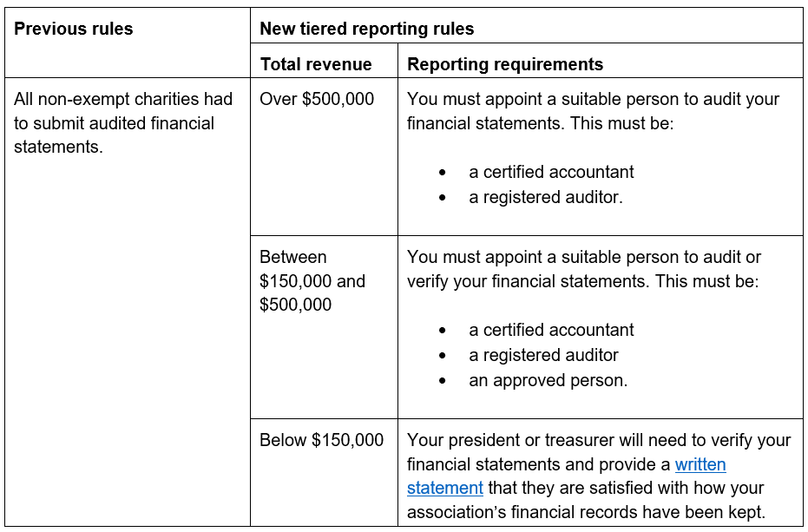This screenshot has height=532, width=808.
Task: Click the "Below $150,000" revenue cell
Action: coord(321,440)
